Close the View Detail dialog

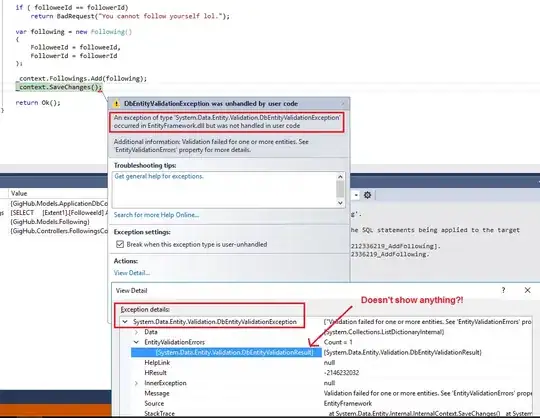click(x=527, y=290)
